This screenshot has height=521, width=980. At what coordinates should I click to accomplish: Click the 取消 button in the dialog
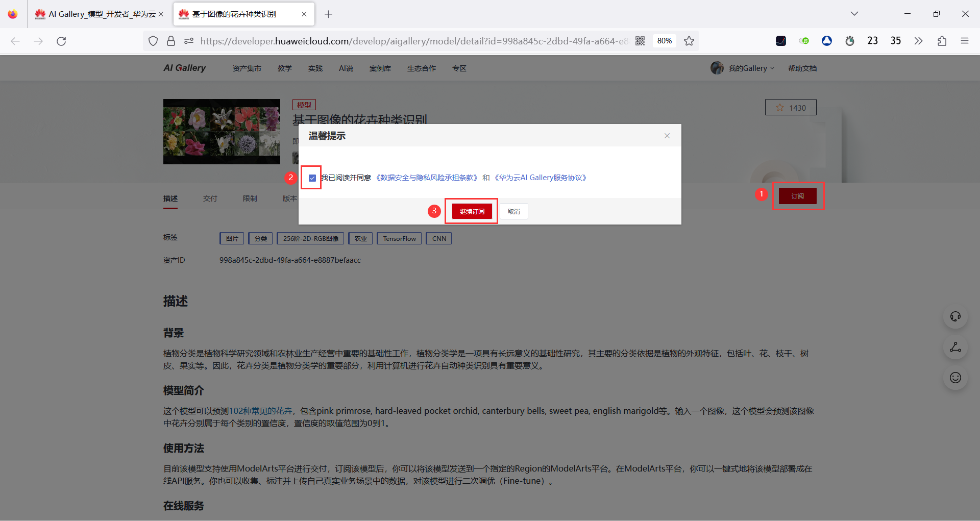(x=513, y=211)
